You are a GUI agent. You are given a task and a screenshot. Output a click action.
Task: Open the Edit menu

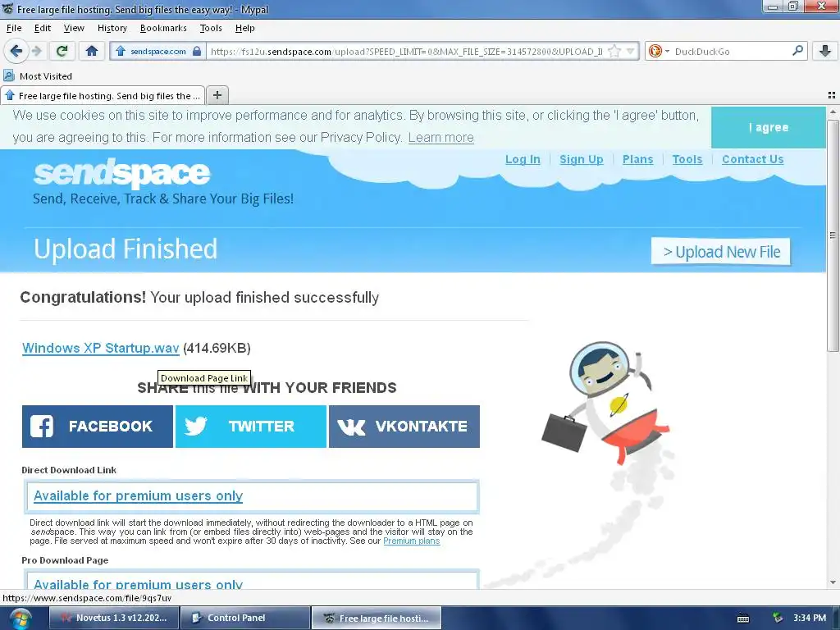(x=43, y=28)
